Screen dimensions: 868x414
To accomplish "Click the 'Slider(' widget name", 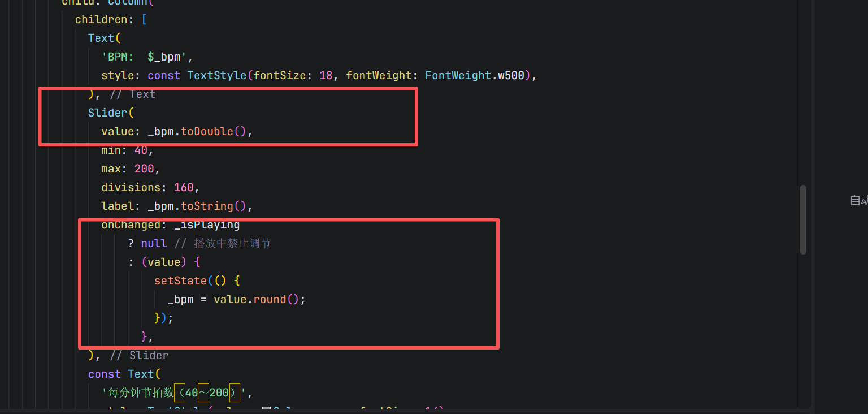I will [111, 113].
